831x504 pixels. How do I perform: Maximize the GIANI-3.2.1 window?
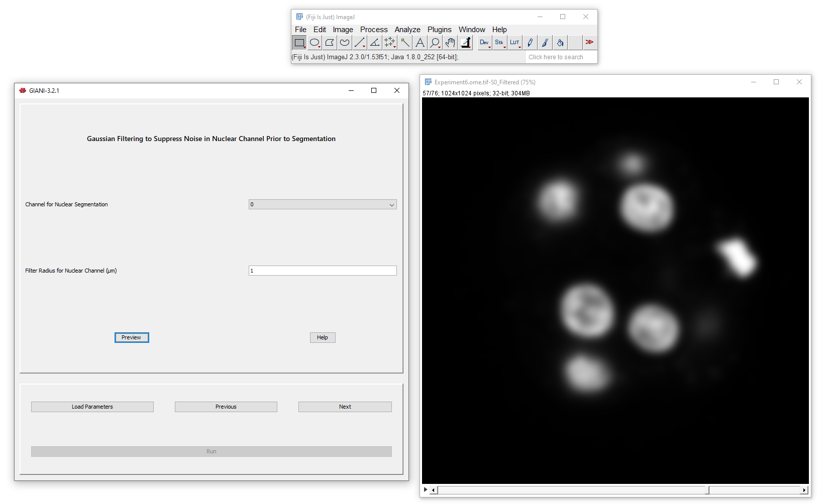click(x=374, y=90)
